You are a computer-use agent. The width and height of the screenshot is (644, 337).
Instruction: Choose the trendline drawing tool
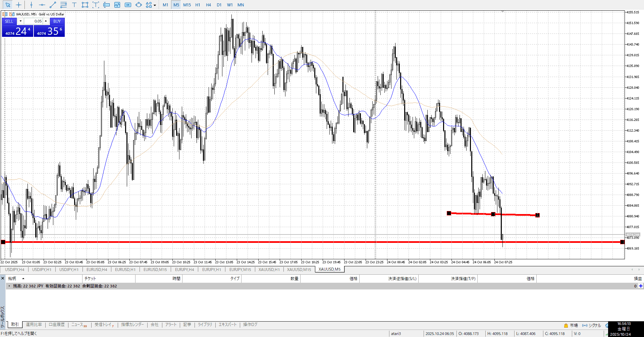[x=53, y=5]
